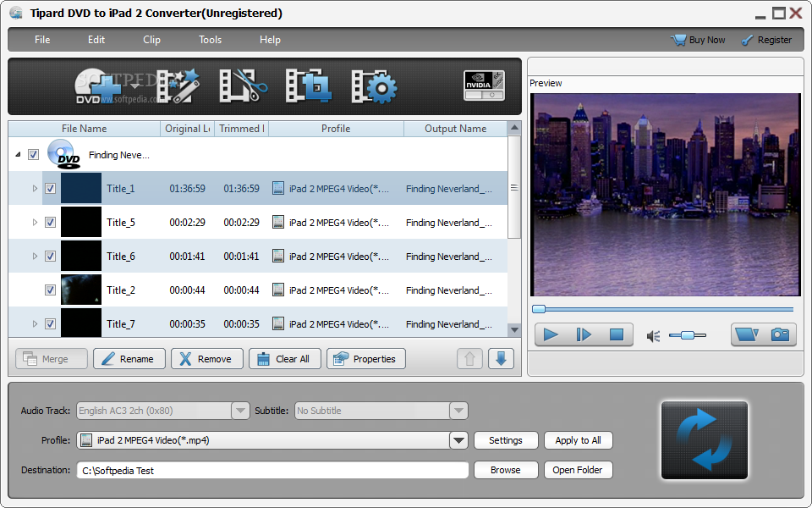Uncheck the Title_2 checkbox
The width and height of the screenshot is (812, 508).
(x=50, y=290)
